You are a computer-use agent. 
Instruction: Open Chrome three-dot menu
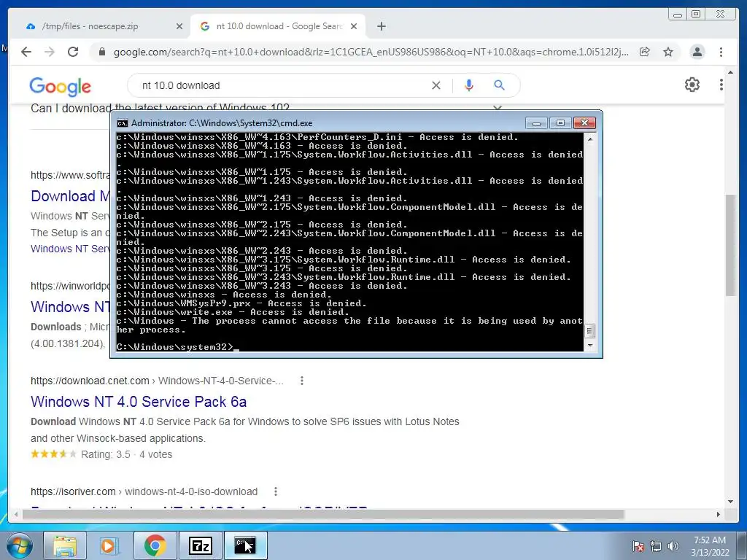click(x=721, y=52)
